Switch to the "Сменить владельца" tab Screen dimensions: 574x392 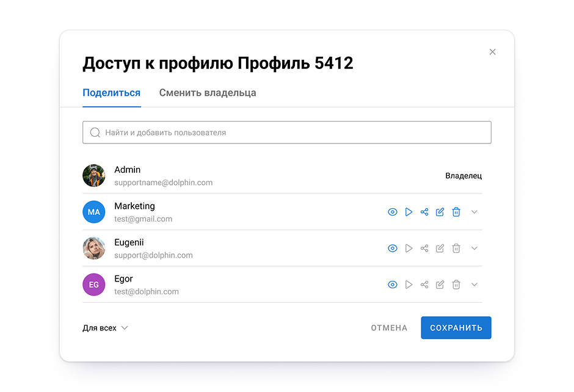click(x=208, y=93)
